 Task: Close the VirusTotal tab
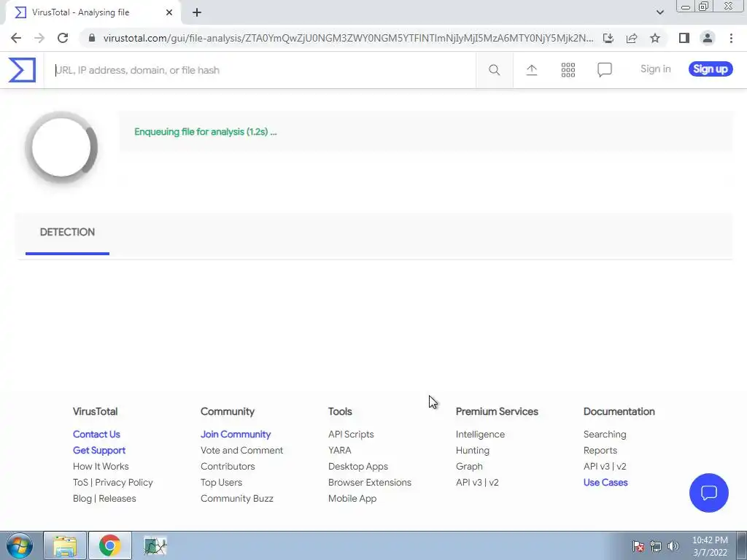(169, 12)
